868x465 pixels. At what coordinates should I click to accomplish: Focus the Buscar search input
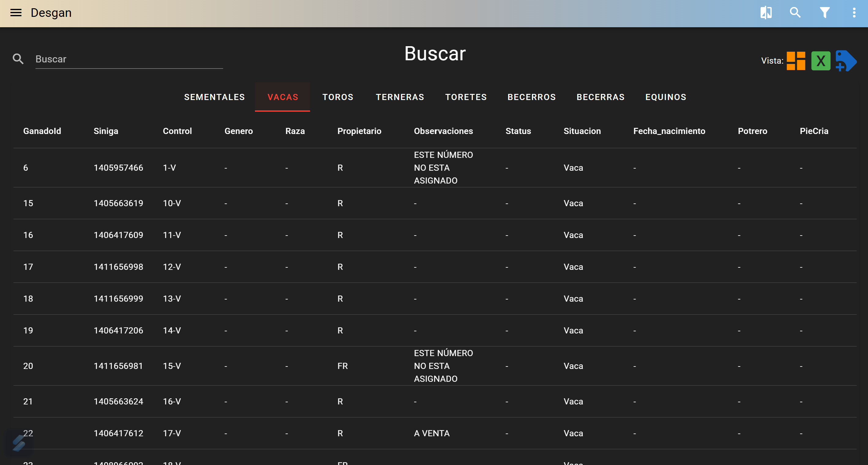pos(129,59)
